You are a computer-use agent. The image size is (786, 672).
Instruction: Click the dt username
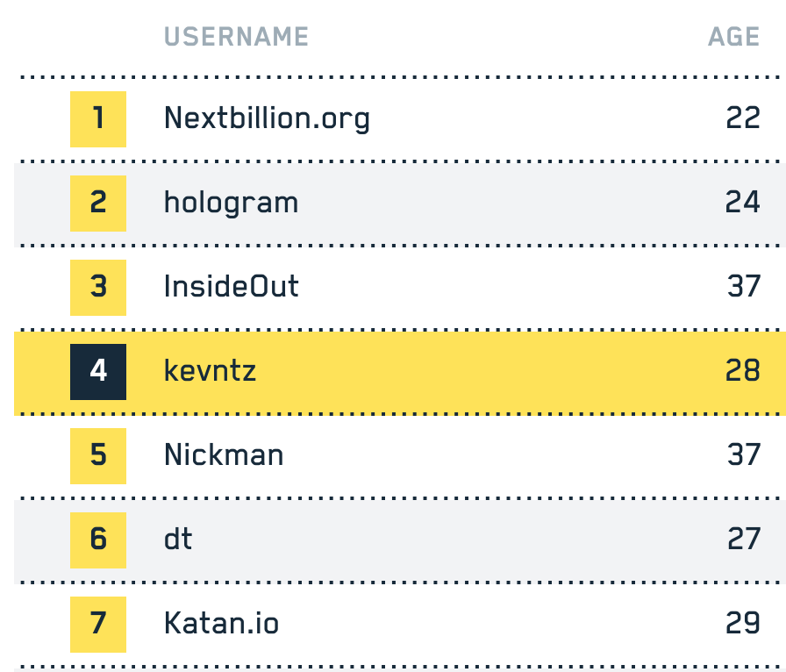tap(178, 540)
